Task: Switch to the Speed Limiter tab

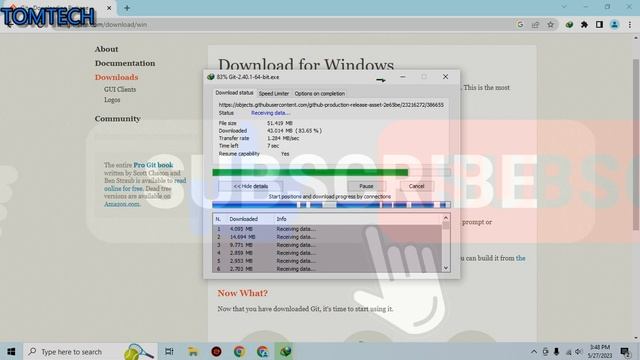Action: (x=273, y=93)
